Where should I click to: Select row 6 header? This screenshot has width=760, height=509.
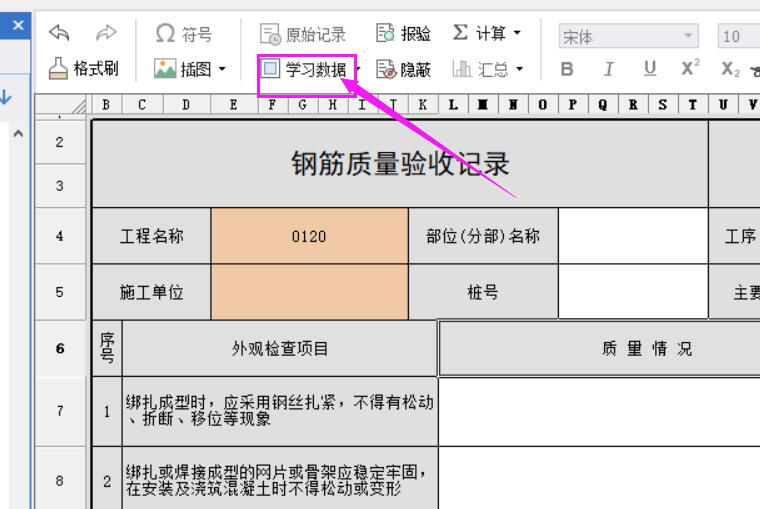pyautogui.click(x=60, y=348)
